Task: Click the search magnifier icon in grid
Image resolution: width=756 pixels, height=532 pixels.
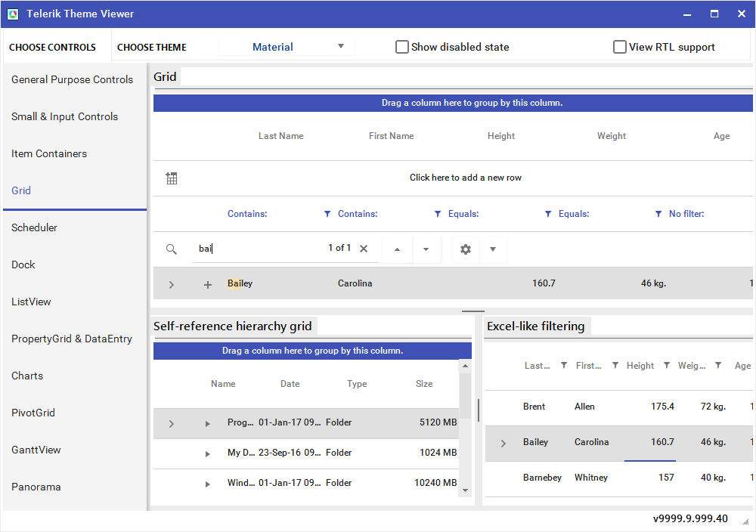Action: point(171,249)
